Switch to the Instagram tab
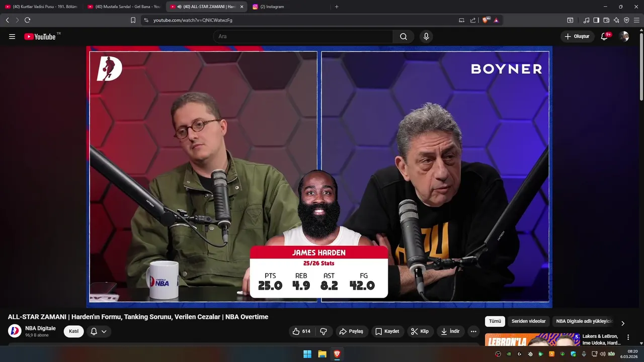Screen dimensions: 644x362 pos(288,7)
